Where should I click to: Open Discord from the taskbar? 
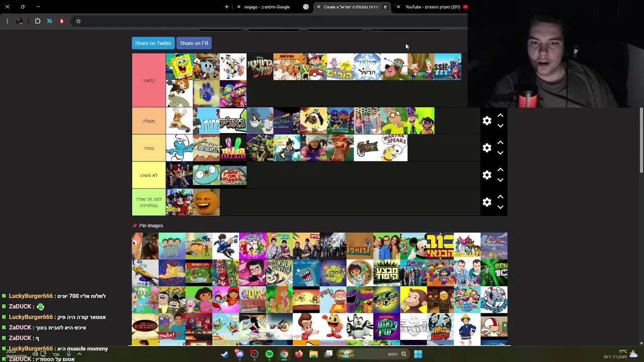(x=239, y=354)
